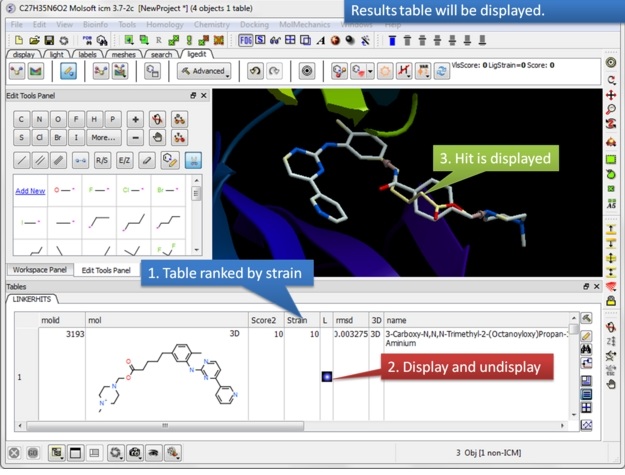
Task: Switch to the meshes tab
Action: [123, 54]
